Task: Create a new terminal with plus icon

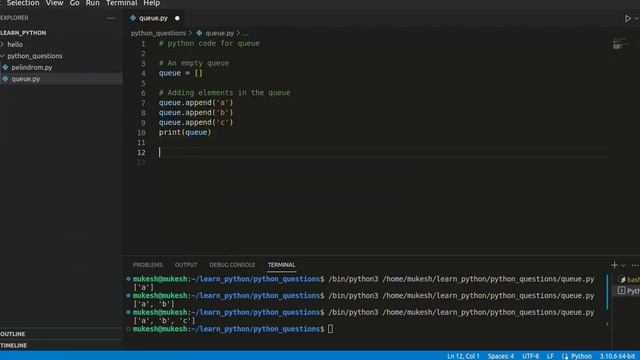Action: click(x=614, y=265)
